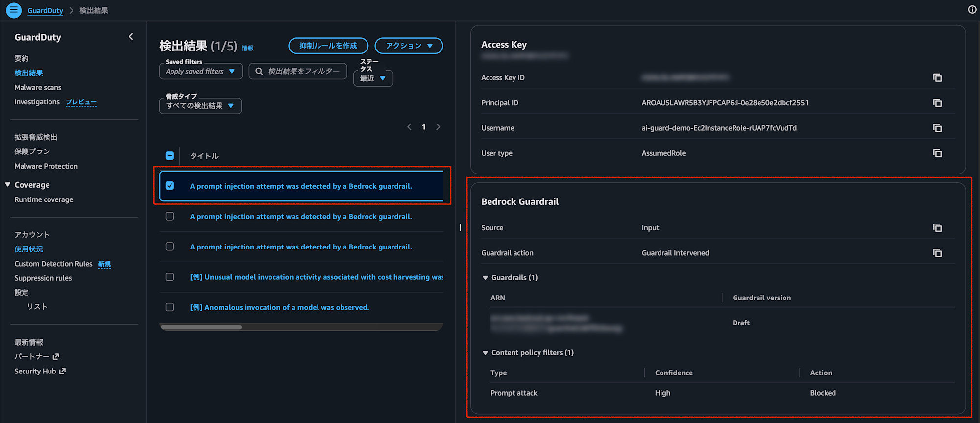Viewport: 980px width, 423px height.
Task: Click the 抑制ルールを作成 button
Action: click(x=328, y=46)
